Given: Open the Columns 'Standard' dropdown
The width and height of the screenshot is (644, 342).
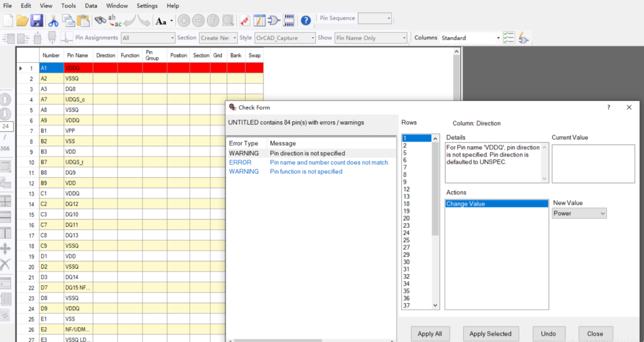Looking at the screenshot, I should point(470,38).
